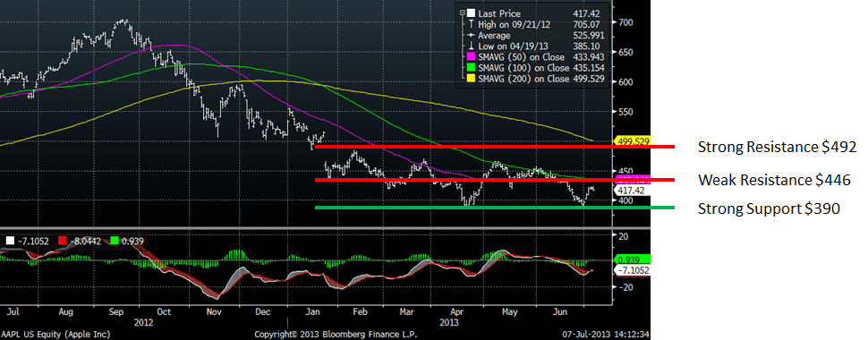Viewport: 868px width, 340px height.
Task: Click the white 417.42 axis price tag
Action: pyautogui.click(x=632, y=189)
